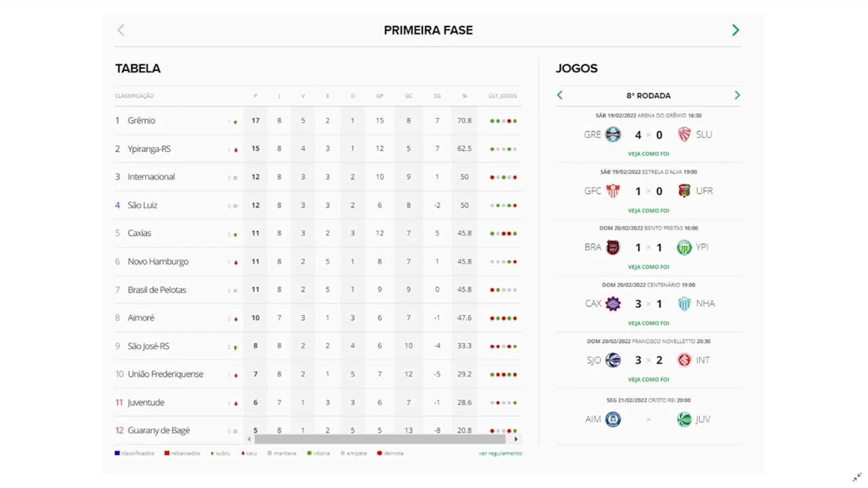Click the red rebaixados legend swatch
Image resolution: width=868 pixels, height=488 pixels.
[x=167, y=453]
